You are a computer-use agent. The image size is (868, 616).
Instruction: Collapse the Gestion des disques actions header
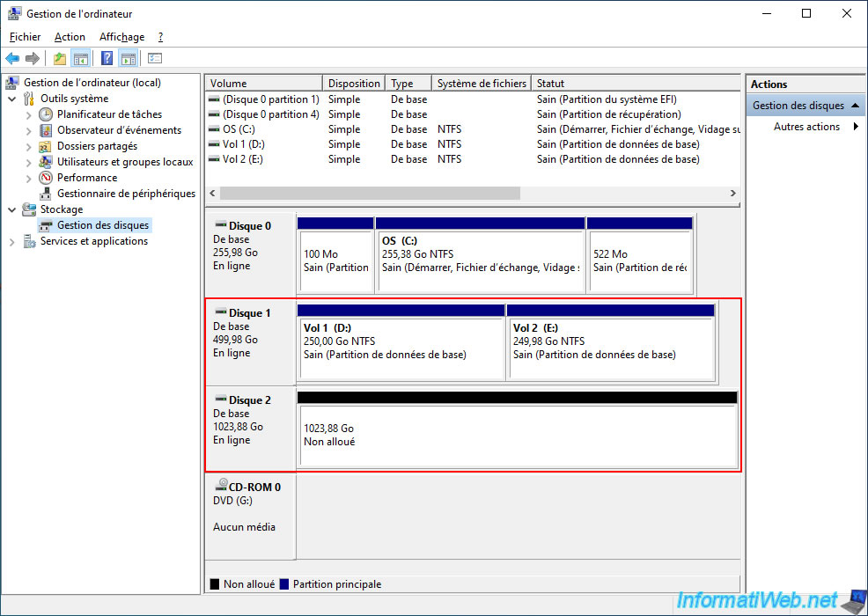(857, 106)
